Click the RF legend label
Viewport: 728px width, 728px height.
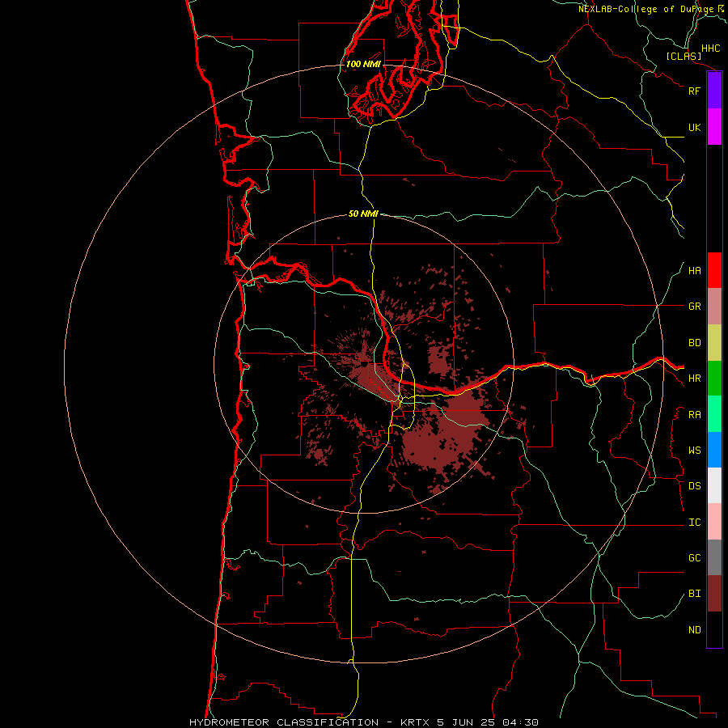coord(694,91)
